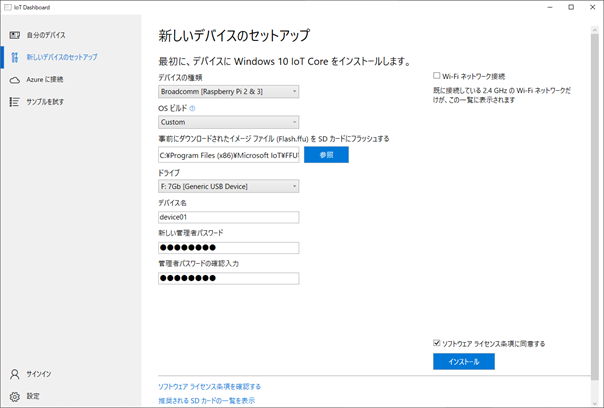
Task: Select the new device setup tools icon
Action: coord(15,57)
